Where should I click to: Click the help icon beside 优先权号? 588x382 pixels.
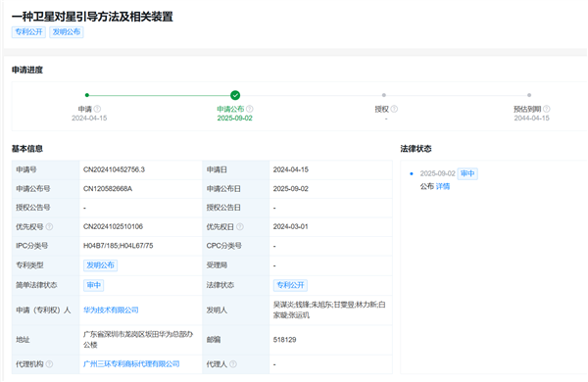(x=49, y=227)
